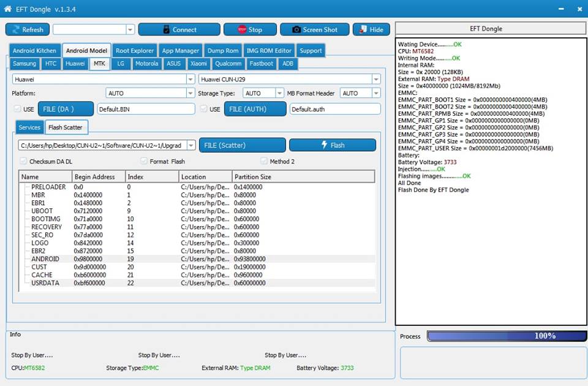Select the Xiaomi brand tab

pos(198,64)
